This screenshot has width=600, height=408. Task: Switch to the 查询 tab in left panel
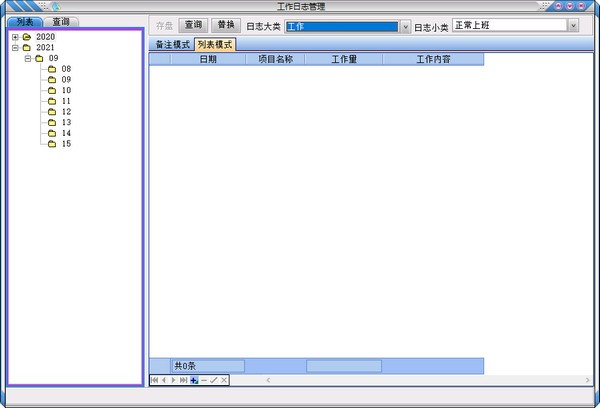point(62,21)
